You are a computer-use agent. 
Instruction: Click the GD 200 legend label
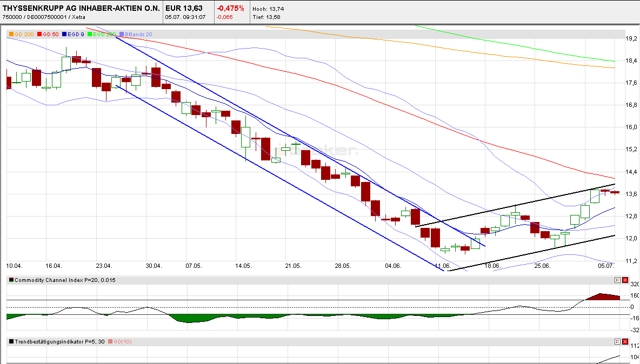pyautogui.click(x=24, y=35)
